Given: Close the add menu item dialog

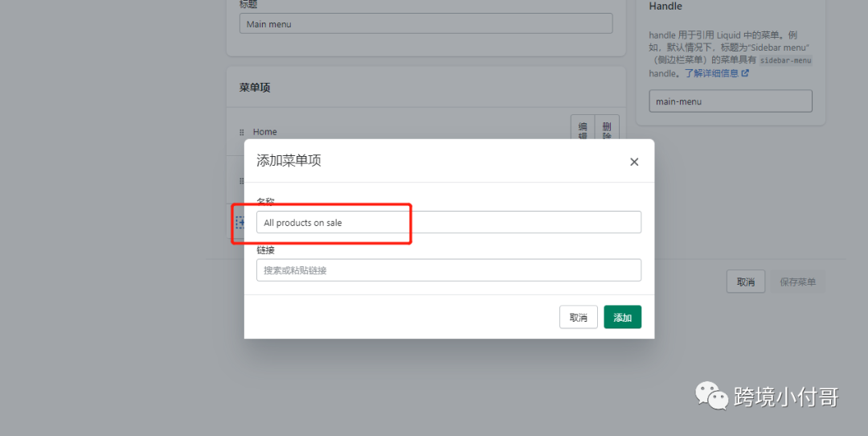Looking at the screenshot, I should [x=634, y=162].
